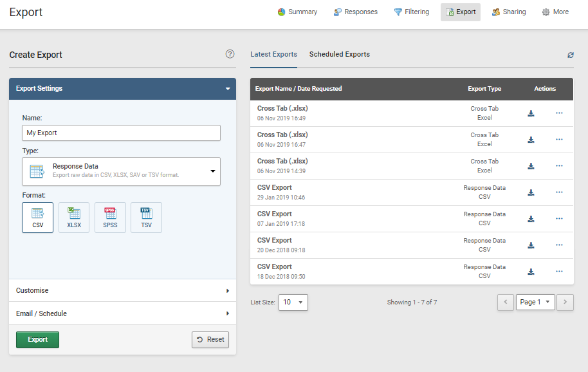Viewport: 588px width, 372px height.
Task: Open the List Size dropdown
Action: click(x=293, y=302)
